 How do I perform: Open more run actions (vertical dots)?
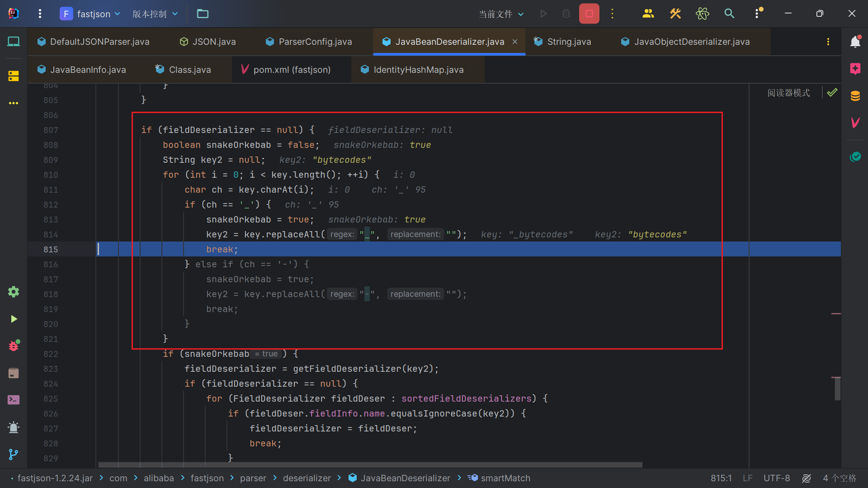(x=613, y=14)
